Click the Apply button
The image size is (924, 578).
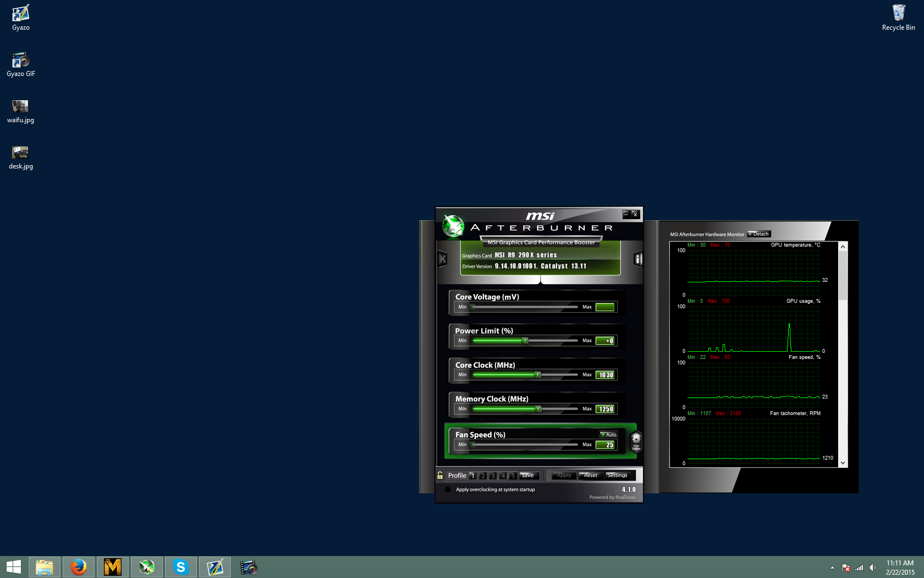point(564,476)
